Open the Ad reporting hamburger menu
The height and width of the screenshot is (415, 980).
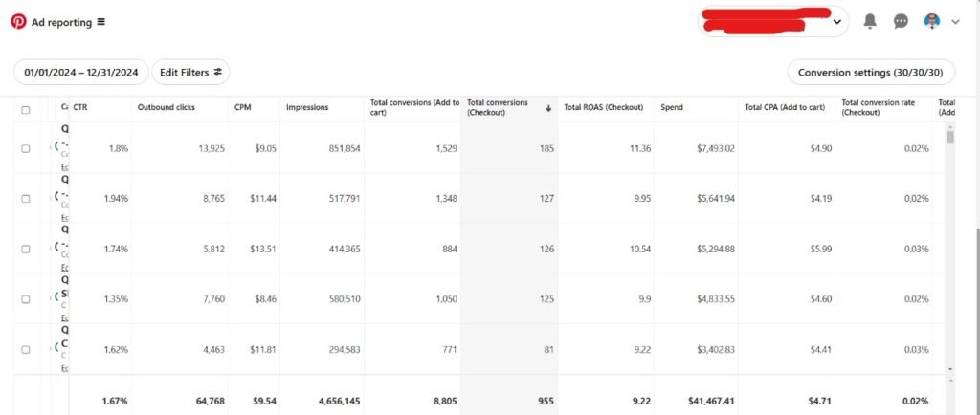pyautogui.click(x=101, y=21)
